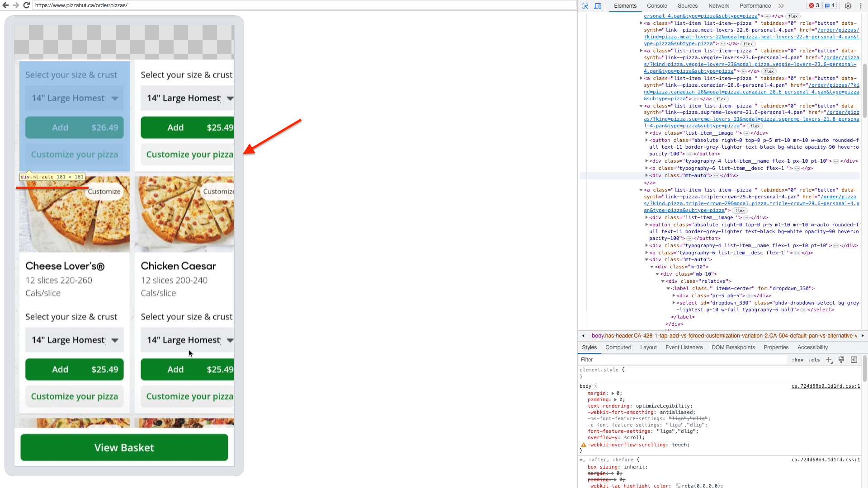Click the browser forward arrow
The image size is (868, 488).
(16, 5)
